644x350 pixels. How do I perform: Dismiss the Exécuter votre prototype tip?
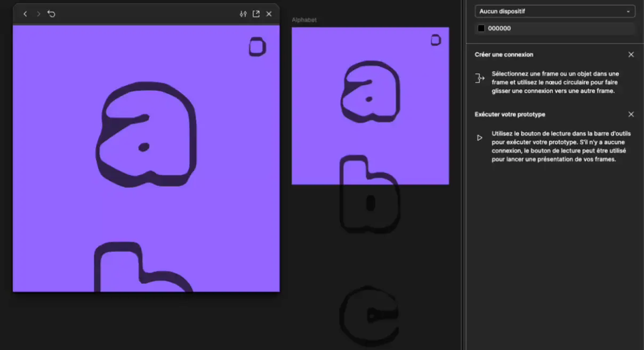coord(631,114)
